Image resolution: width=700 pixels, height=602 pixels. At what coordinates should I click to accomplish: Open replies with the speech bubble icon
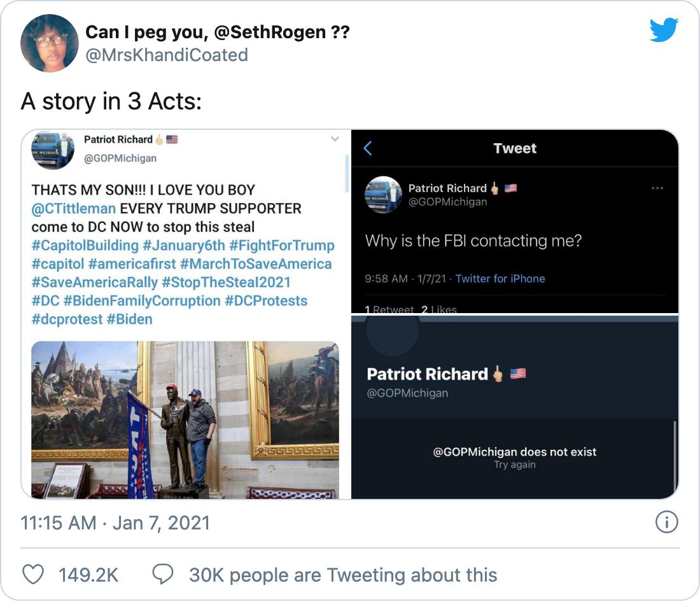164,575
